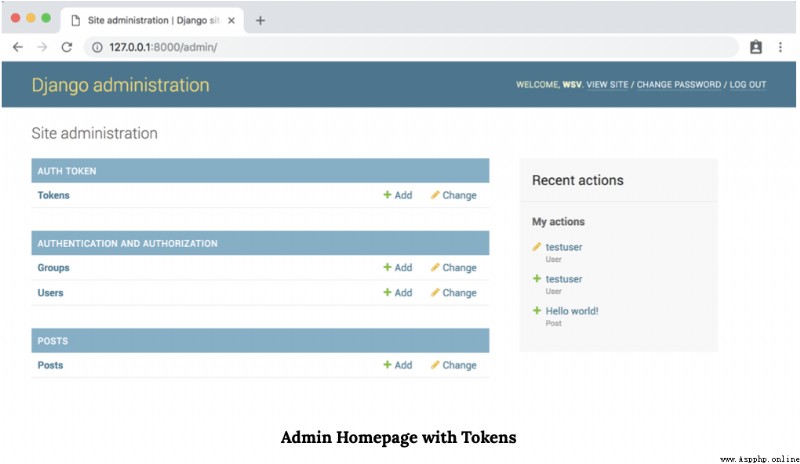Click the 'Recent actions' panel heading text
This screenshot has height=464, width=800.
click(x=578, y=180)
